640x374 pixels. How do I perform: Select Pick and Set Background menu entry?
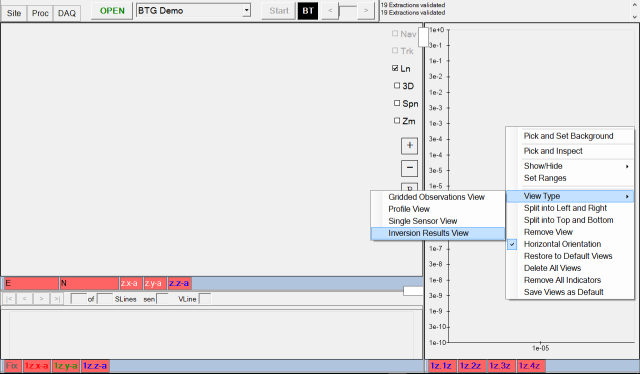tap(570, 136)
